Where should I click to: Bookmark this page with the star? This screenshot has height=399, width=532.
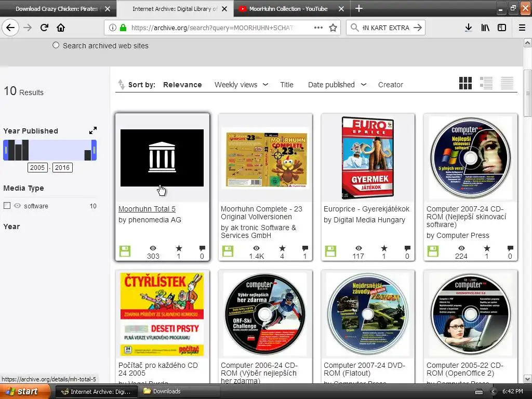tap(333, 28)
